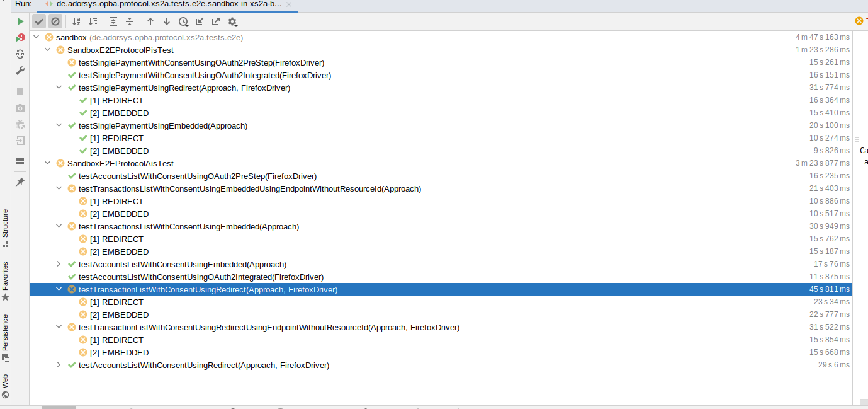
Task: Click Collapse All in the test toolbar
Action: 130,21
